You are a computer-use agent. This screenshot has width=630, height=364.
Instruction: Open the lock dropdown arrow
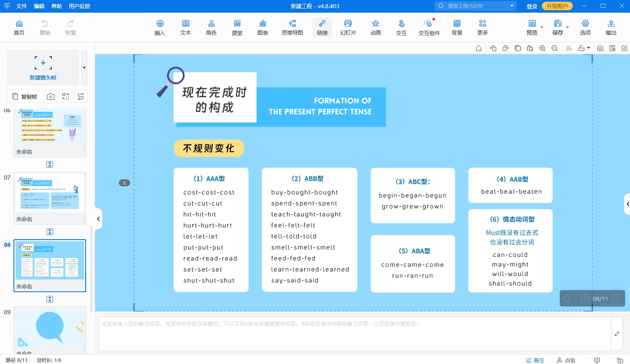[x=588, y=48]
